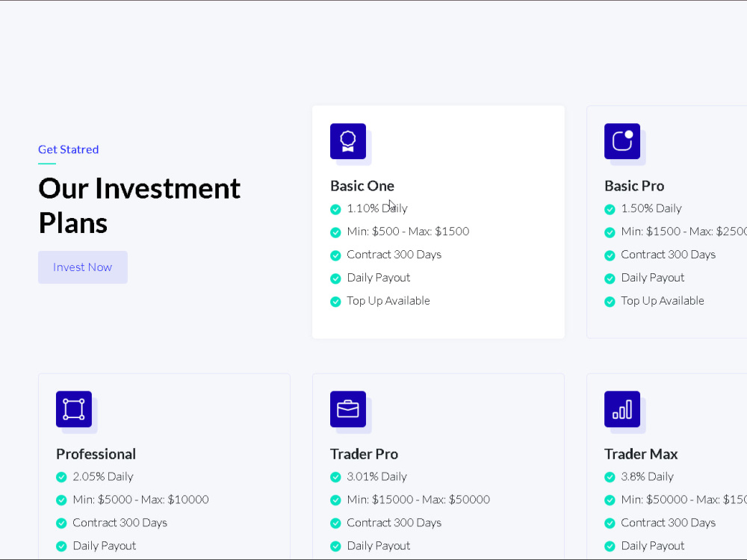
Task: Open the Trader Pro plan heading
Action: (364, 454)
